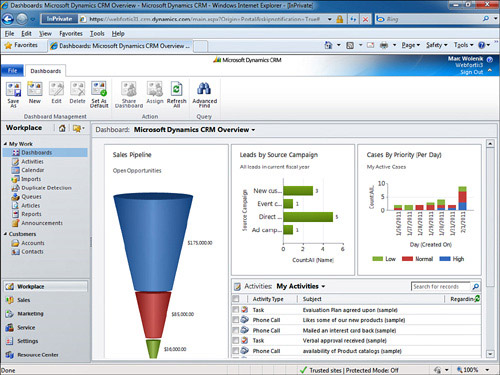Check the availability of Product catalogs row

(x=236, y=351)
